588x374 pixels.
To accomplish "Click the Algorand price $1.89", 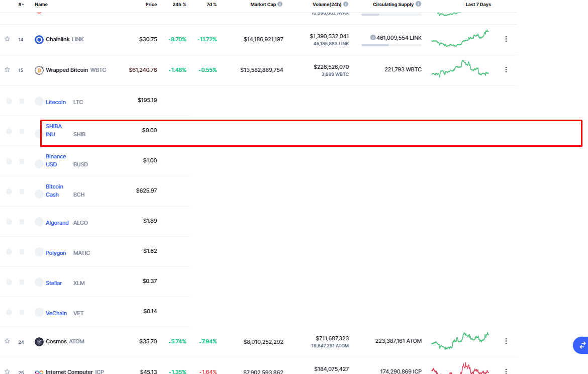I will point(150,221).
